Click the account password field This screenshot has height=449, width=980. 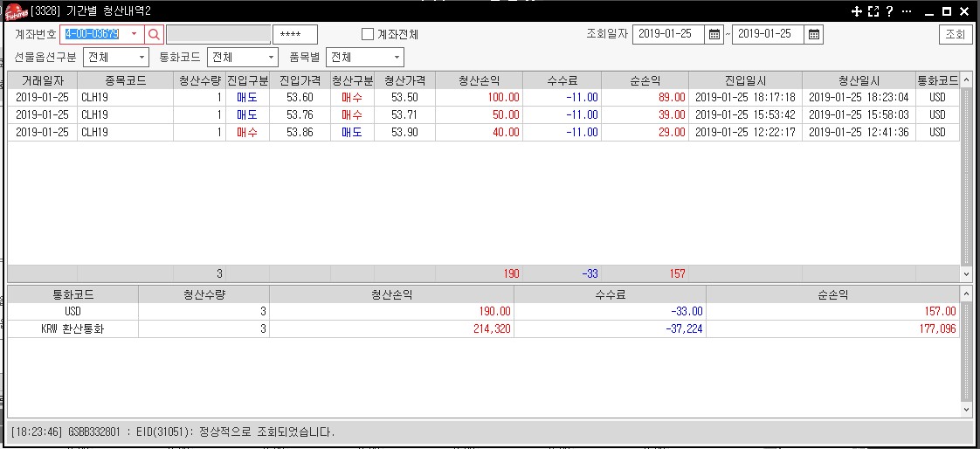point(294,34)
